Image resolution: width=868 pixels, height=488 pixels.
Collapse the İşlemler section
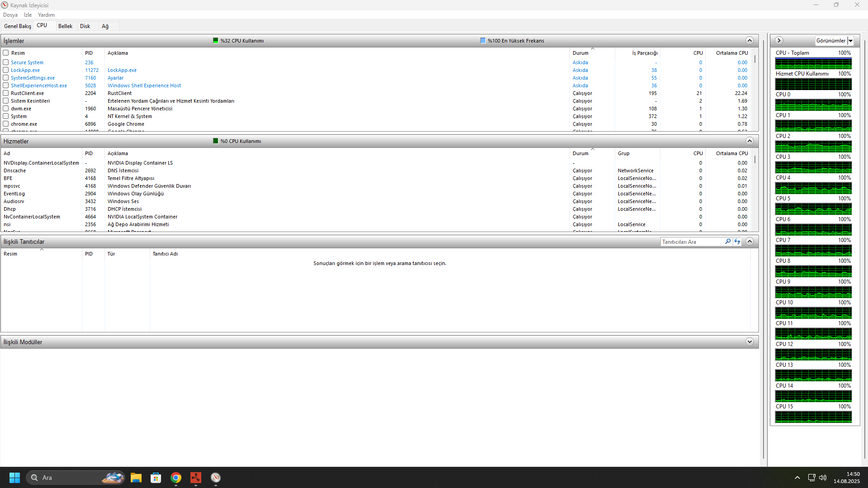[x=749, y=41]
